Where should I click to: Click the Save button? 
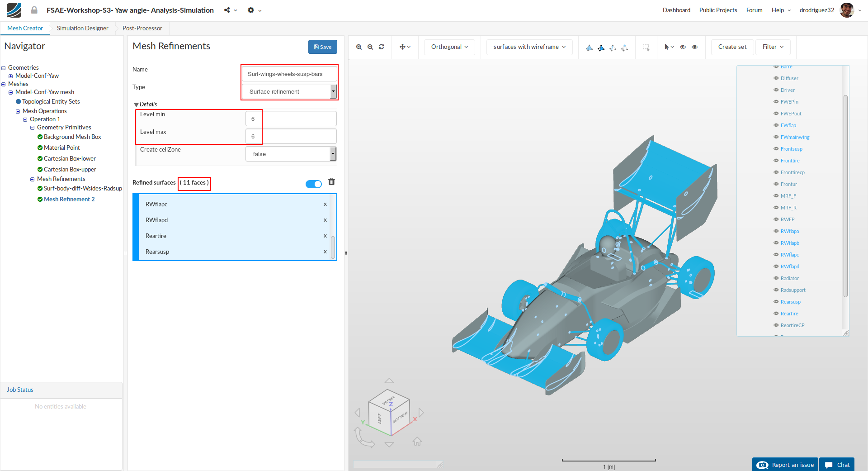[323, 47]
